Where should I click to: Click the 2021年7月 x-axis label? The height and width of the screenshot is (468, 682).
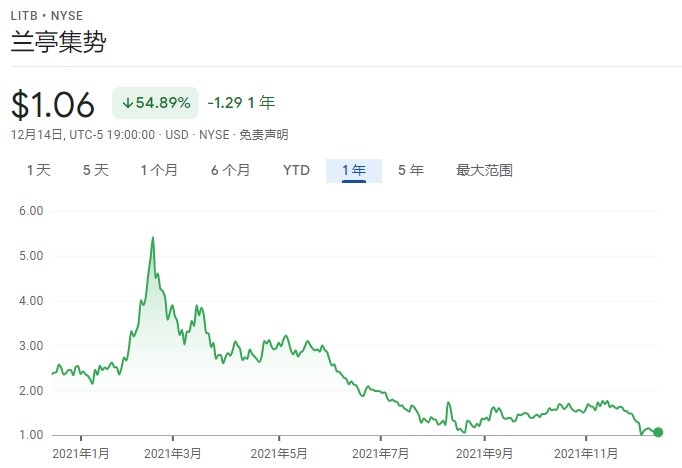[381, 454]
